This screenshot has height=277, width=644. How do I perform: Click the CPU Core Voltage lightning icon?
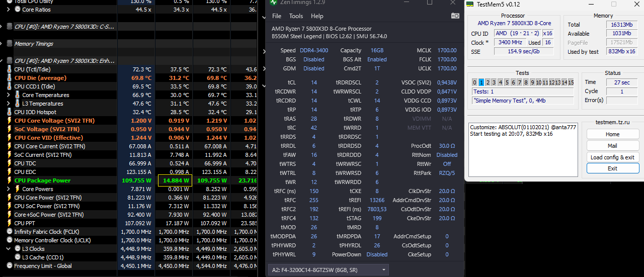(9, 121)
